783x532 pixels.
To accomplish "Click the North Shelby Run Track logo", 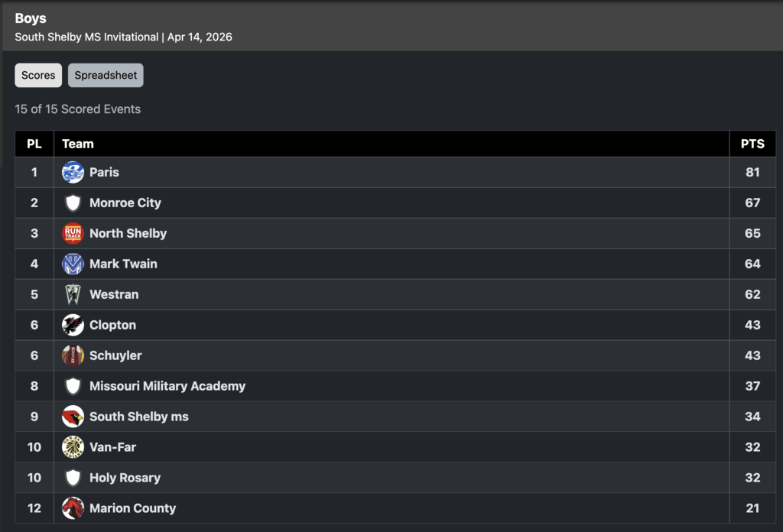I will point(73,233).
